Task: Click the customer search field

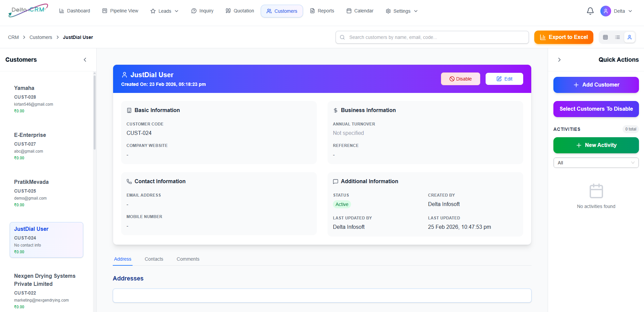Action: (432, 37)
